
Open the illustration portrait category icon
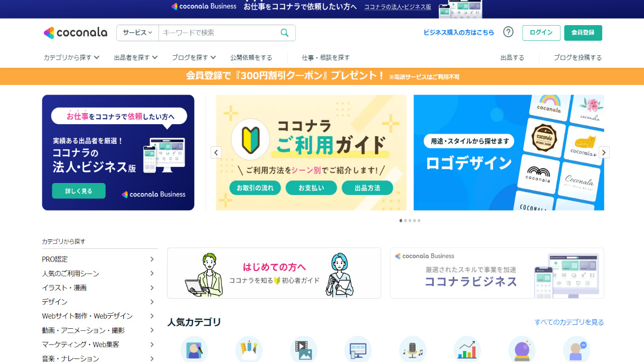pos(194,349)
